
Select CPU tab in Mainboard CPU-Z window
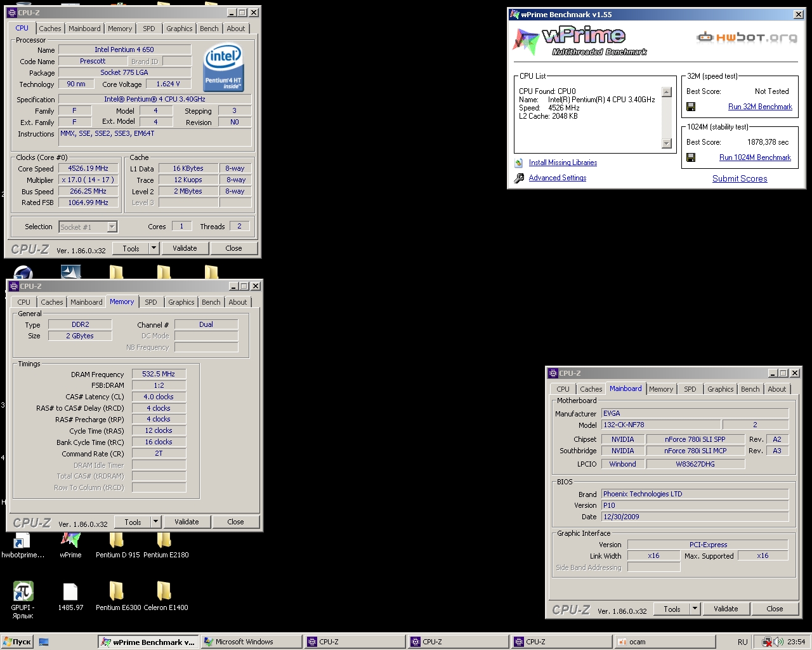coord(563,389)
